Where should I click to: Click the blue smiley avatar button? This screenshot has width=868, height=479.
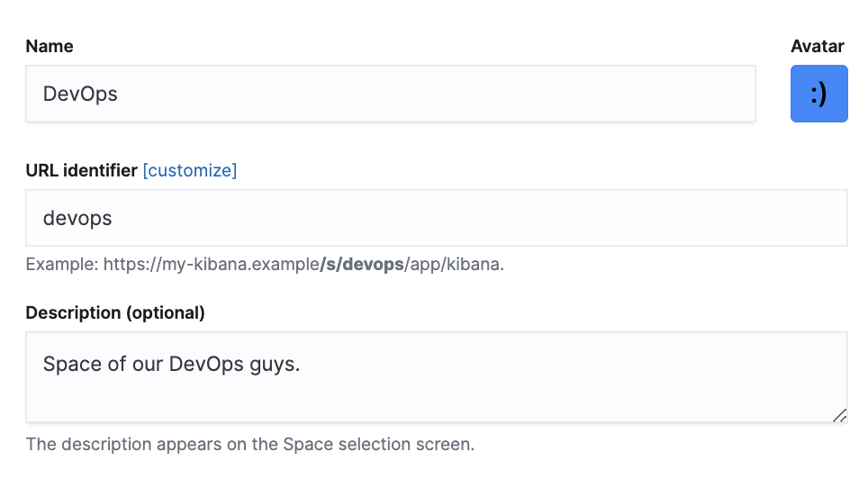click(818, 94)
